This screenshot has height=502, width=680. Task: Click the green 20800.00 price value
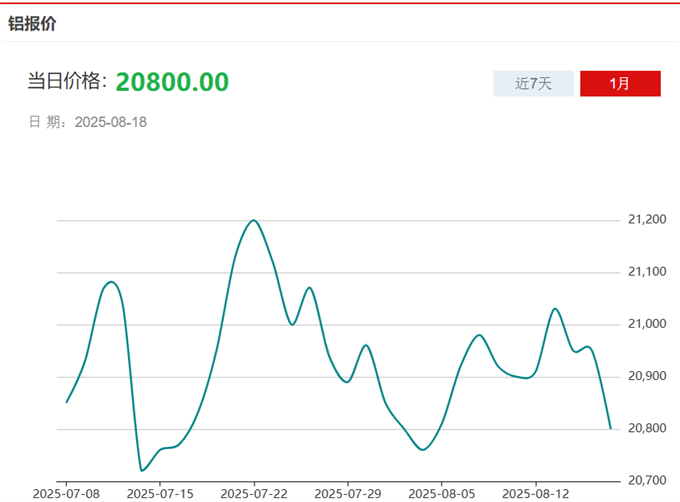point(172,82)
